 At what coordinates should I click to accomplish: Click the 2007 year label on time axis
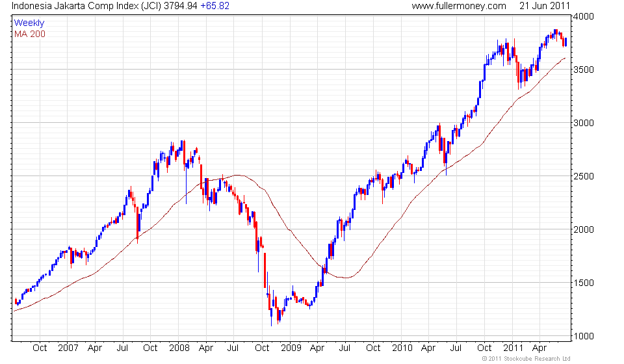[x=68, y=348]
